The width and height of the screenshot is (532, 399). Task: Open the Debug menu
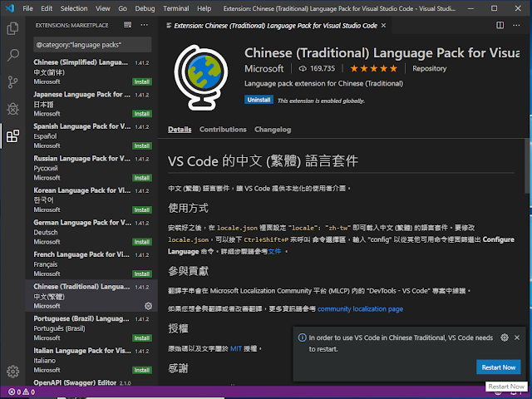coord(145,8)
